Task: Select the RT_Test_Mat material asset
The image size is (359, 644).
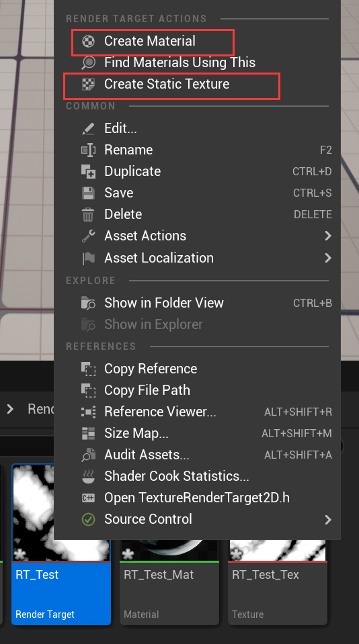Action: point(169,582)
